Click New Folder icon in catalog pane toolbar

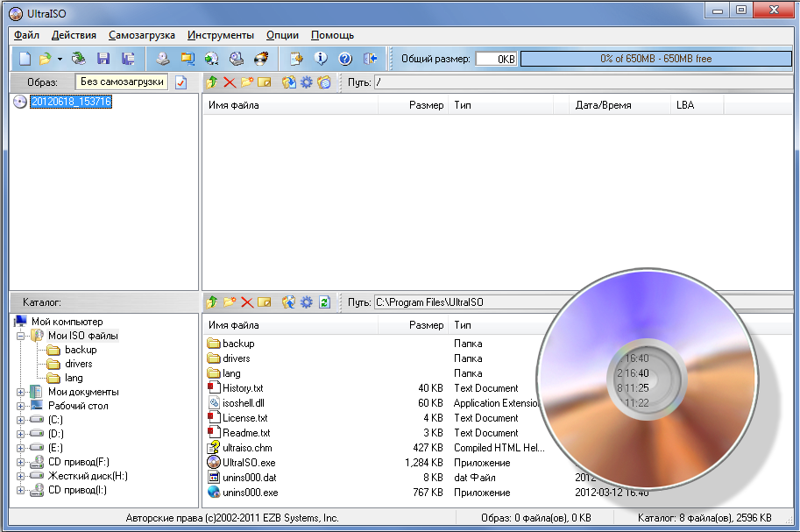coord(230,302)
